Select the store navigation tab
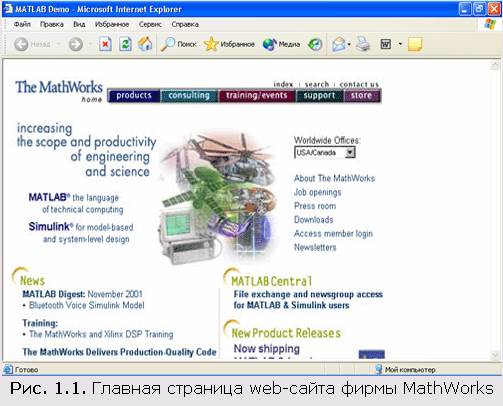503x406 pixels. (x=362, y=96)
